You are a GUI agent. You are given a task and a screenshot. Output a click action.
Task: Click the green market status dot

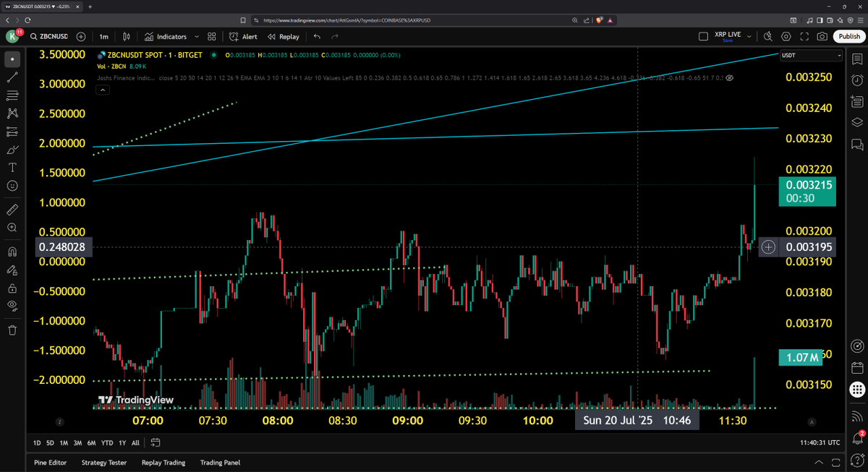tap(214, 55)
